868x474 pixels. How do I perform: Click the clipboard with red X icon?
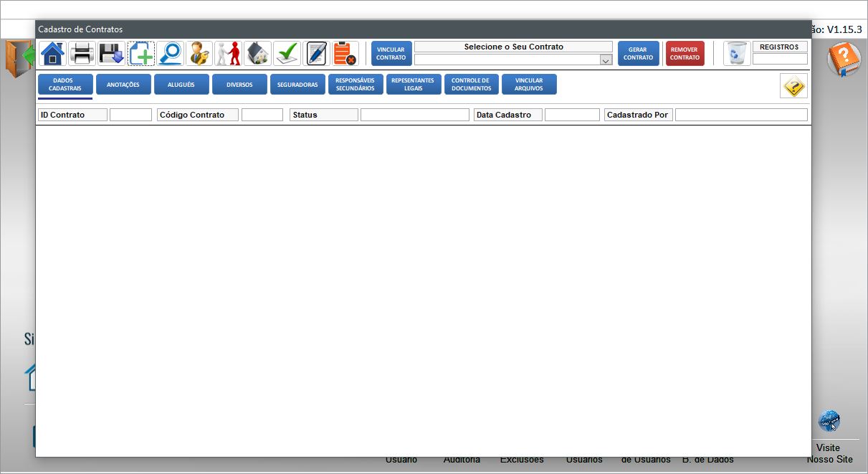click(345, 54)
